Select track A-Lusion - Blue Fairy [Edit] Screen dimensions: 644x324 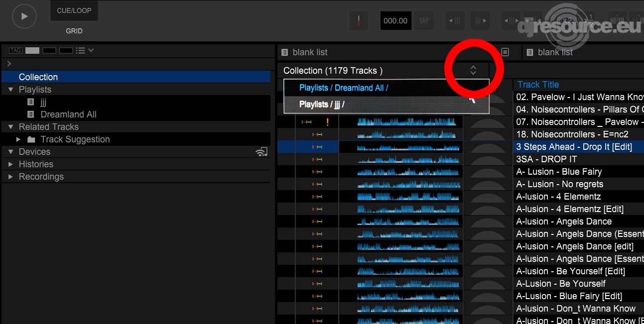[x=569, y=296]
